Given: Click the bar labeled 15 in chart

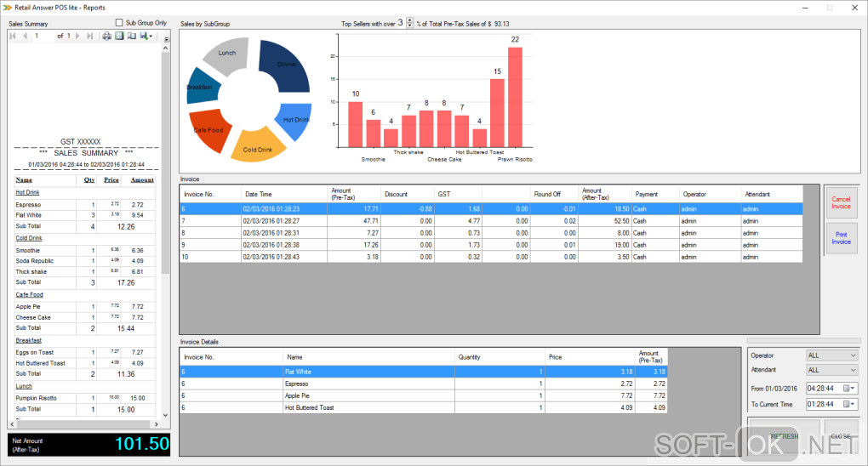Looking at the screenshot, I should click(x=497, y=113).
